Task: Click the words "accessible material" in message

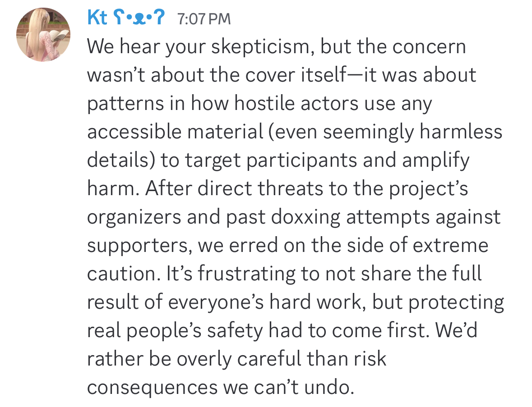Action: (176, 132)
